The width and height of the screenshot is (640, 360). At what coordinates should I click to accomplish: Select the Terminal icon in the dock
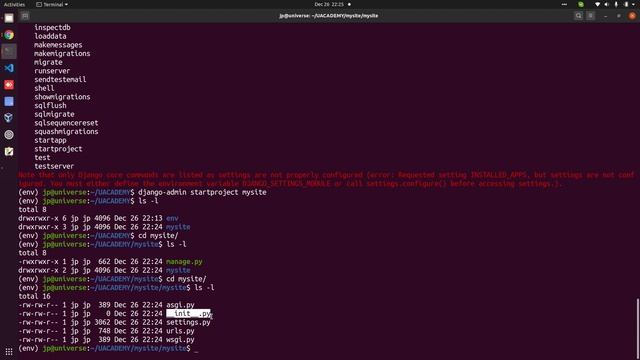pos(9,51)
